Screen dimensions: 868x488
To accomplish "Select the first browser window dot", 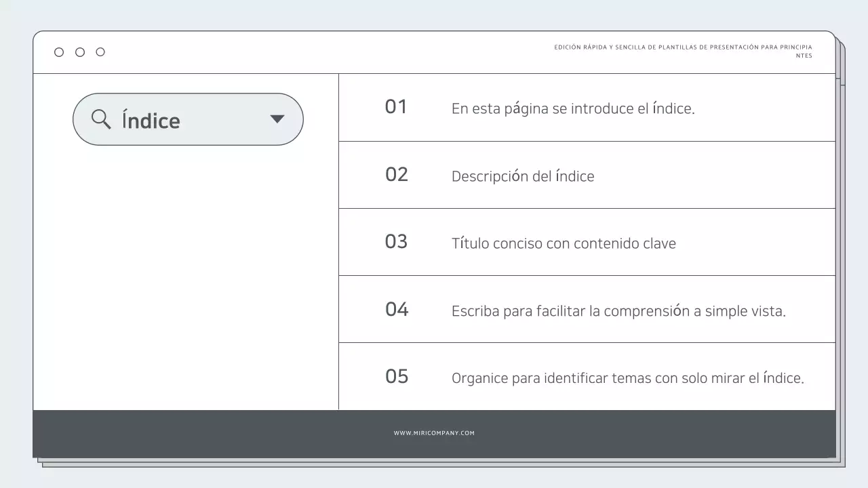I will (59, 52).
